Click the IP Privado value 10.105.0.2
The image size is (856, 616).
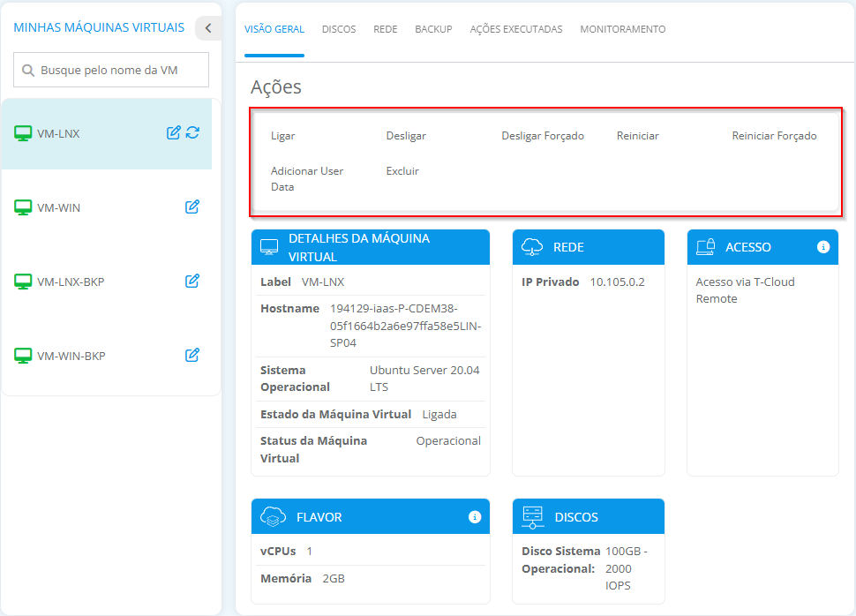pos(617,282)
